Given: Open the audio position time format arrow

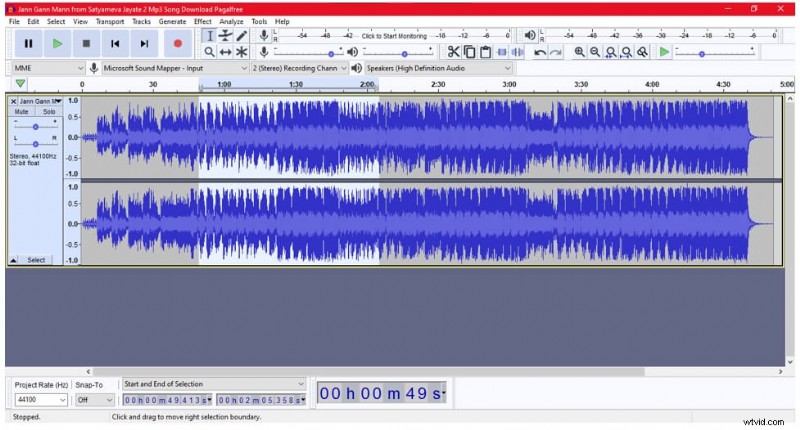Looking at the screenshot, I should tap(443, 393).
